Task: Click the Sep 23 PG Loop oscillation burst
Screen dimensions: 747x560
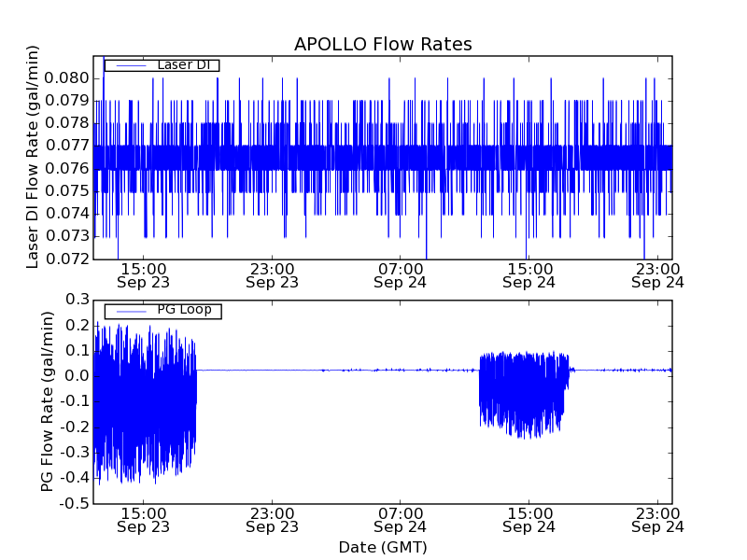Action: tap(146, 404)
